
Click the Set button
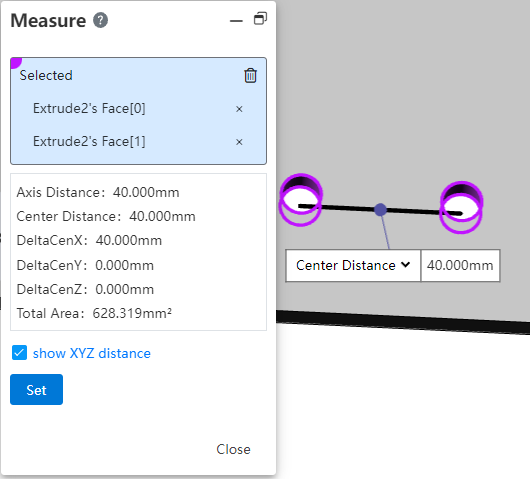[x=37, y=389]
